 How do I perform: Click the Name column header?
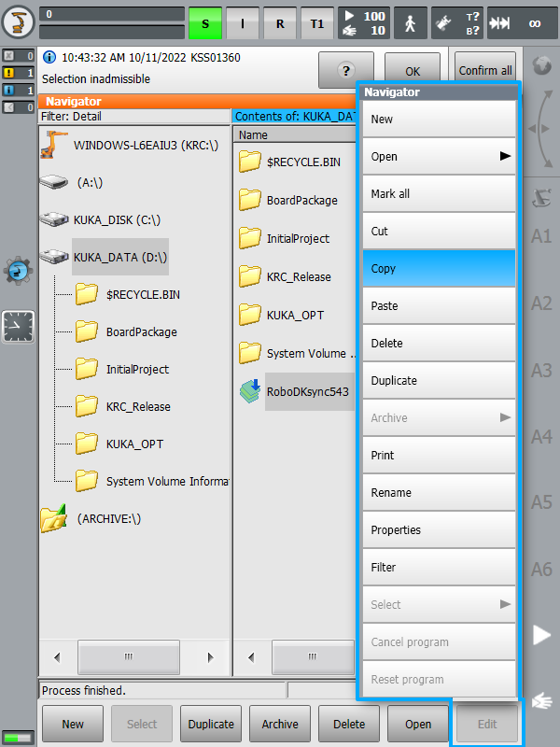[x=295, y=134]
